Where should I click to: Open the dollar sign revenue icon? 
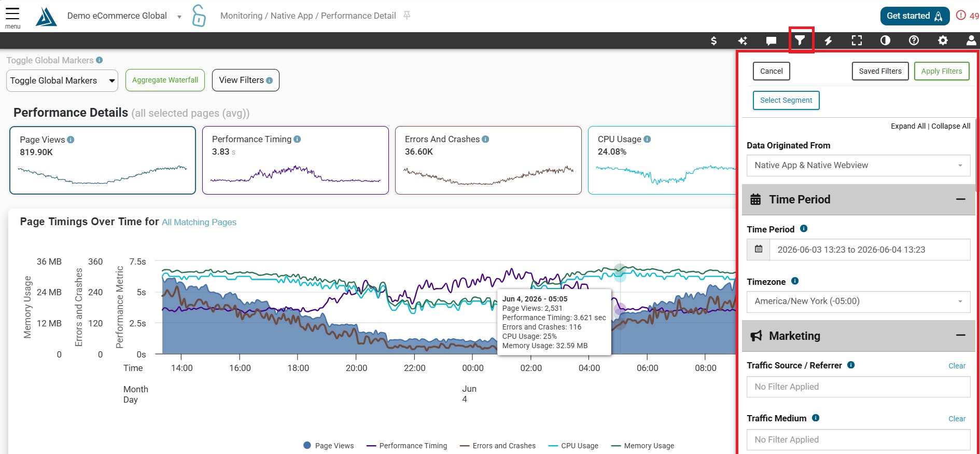click(714, 40)
